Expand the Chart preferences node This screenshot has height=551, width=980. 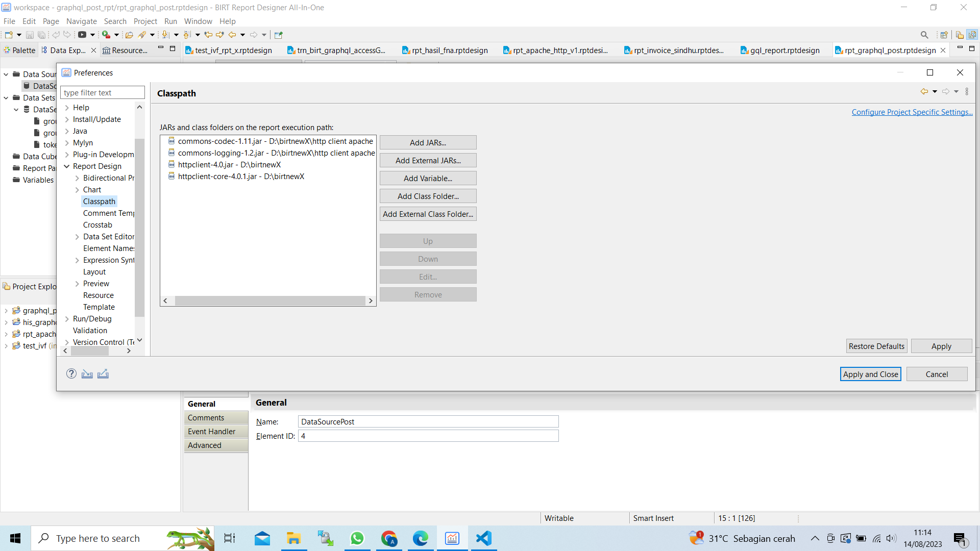pos(77,190)
